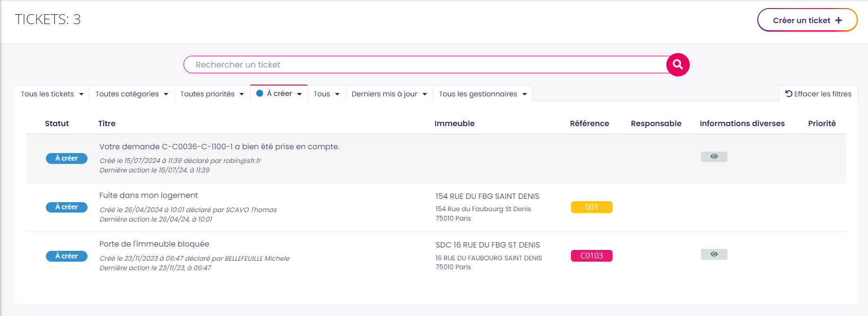868x316 pixels.
Task: Click text declaring robin@sfr.fr creation date
Action: [x=180, y=161]
